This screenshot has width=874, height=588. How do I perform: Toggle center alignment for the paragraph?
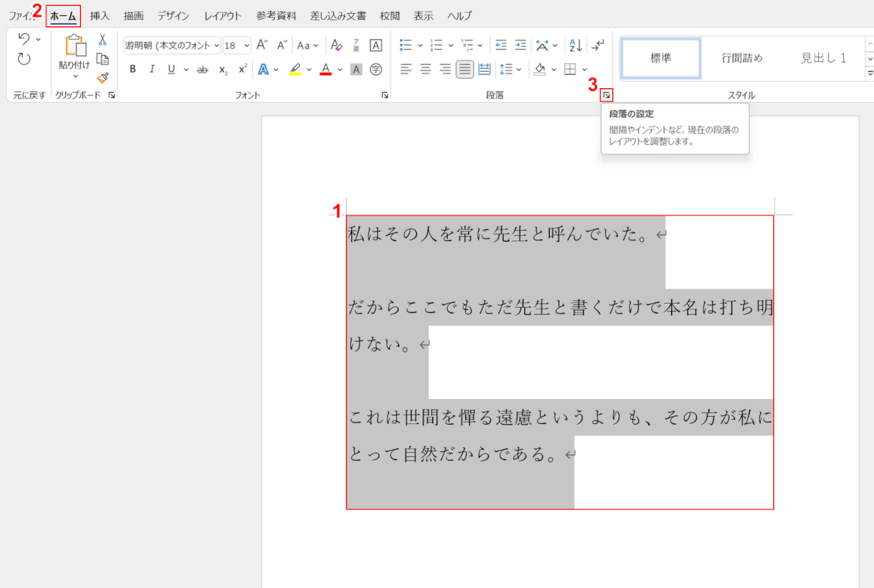pyautogui.click(x=425, y=68)
